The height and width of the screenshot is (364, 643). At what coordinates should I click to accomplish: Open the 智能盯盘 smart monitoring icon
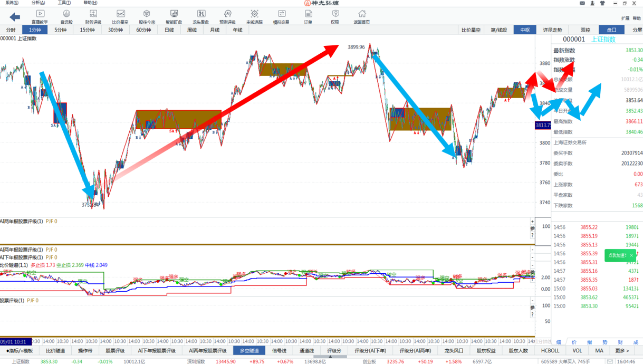click(x=174, y=16)
